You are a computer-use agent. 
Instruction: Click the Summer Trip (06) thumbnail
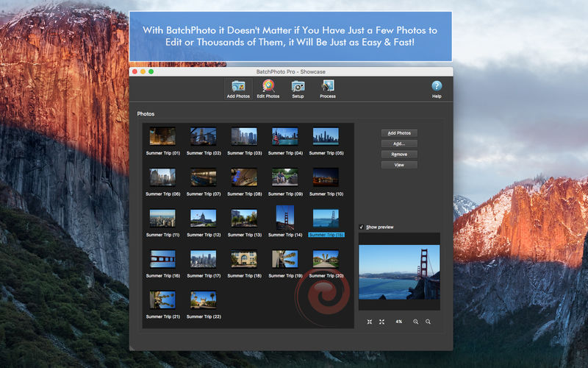(x=162, y=177)
